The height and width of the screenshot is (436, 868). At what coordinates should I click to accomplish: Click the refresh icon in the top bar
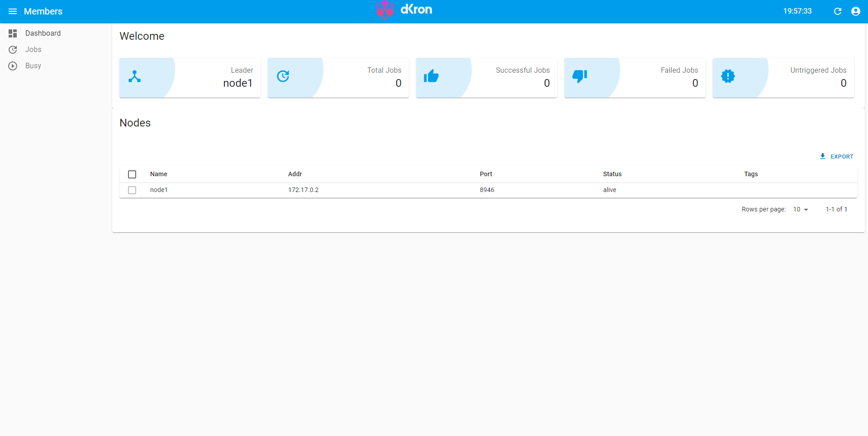coord(838,11)
